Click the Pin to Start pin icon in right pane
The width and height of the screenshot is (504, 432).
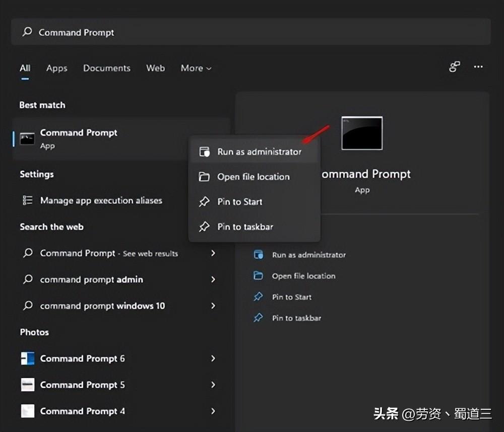[258, 297]
